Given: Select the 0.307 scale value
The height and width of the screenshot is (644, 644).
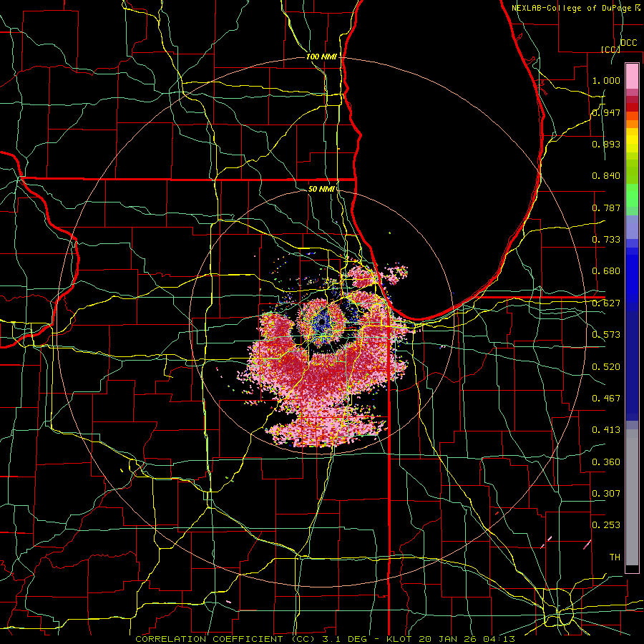Looking at the screenshot, I should pos(606,494).
